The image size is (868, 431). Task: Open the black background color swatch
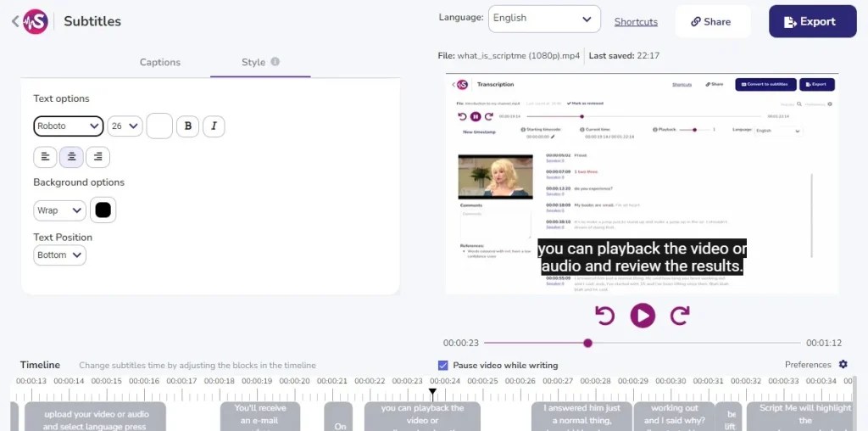[103, 210]
